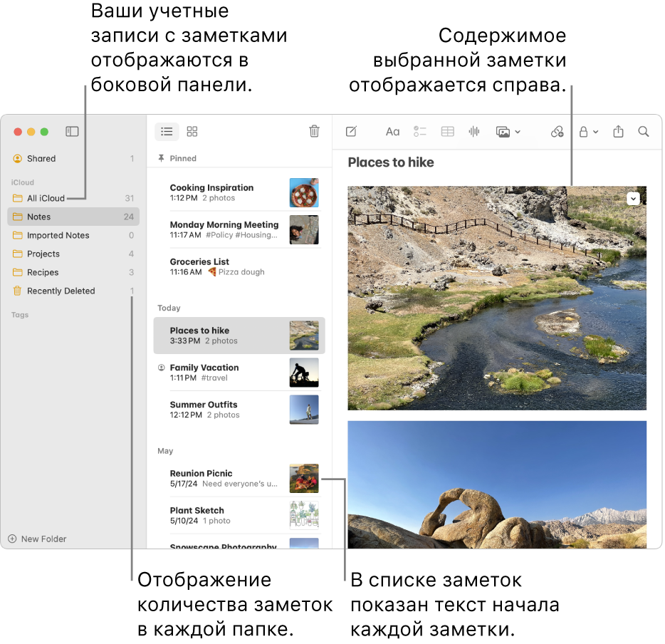Click Family Vacation cyclist thumbnail
This screenshot has height=644, width=665.
point(304,373)
